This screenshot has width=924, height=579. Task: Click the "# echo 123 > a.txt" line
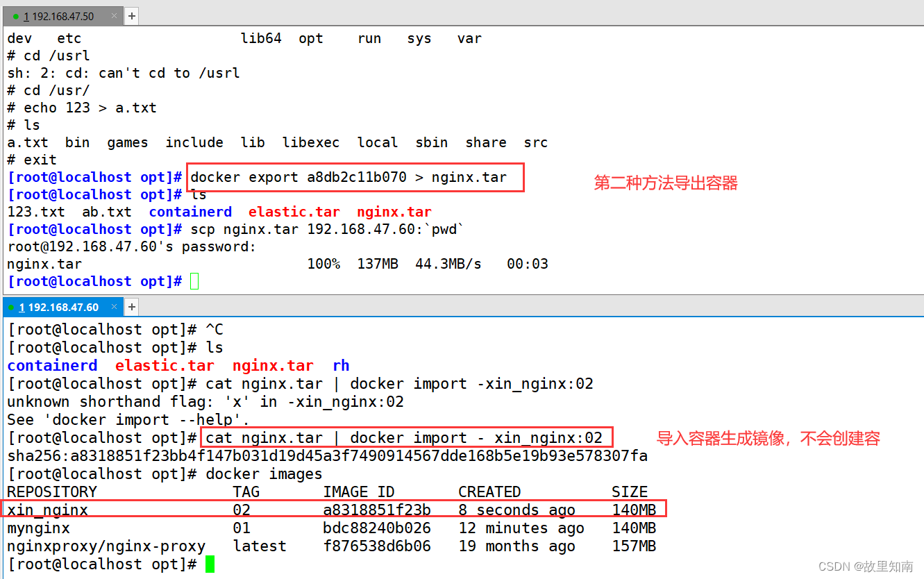[x=82, y=108]
